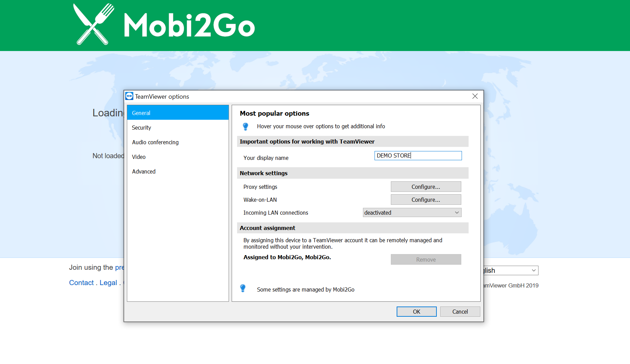
Task: Open the Legal link
Action: [x=108, y=283]
